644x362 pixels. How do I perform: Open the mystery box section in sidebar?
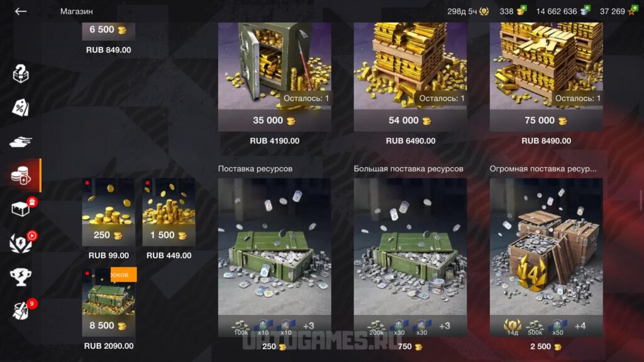point(21,74)
